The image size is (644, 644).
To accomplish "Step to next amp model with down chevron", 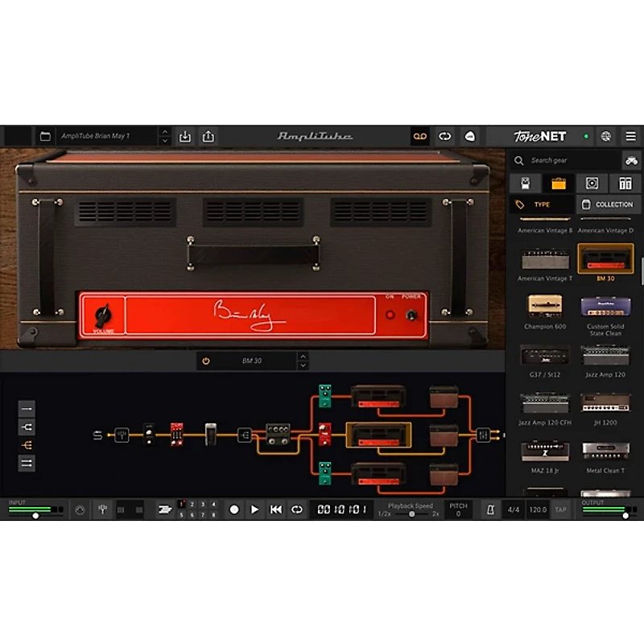I will click(303, 365).
